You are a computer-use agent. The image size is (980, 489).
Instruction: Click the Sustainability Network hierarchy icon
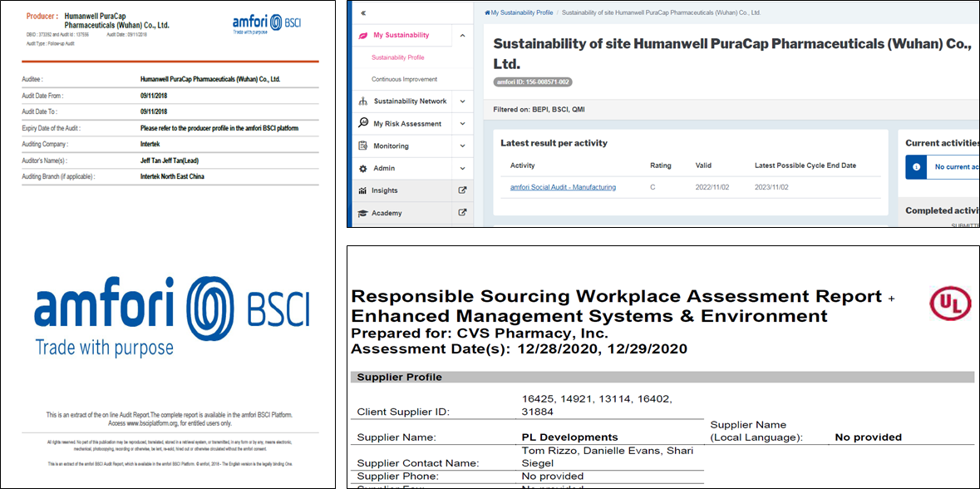(x=363, y=101)
